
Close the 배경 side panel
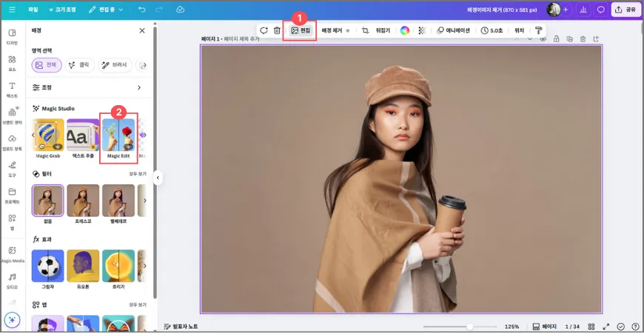click(x=142, y=30)
